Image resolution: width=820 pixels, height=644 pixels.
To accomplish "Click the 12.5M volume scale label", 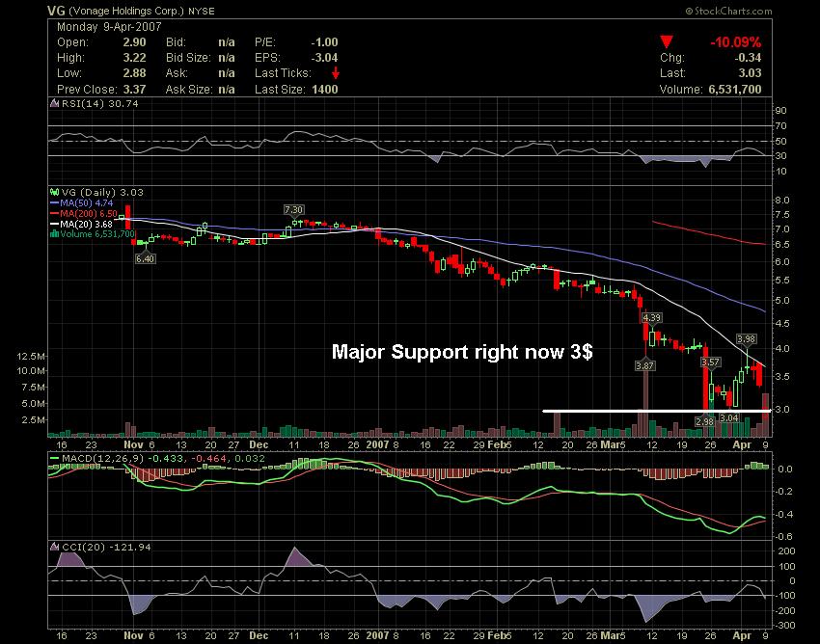I will [30, 356].
